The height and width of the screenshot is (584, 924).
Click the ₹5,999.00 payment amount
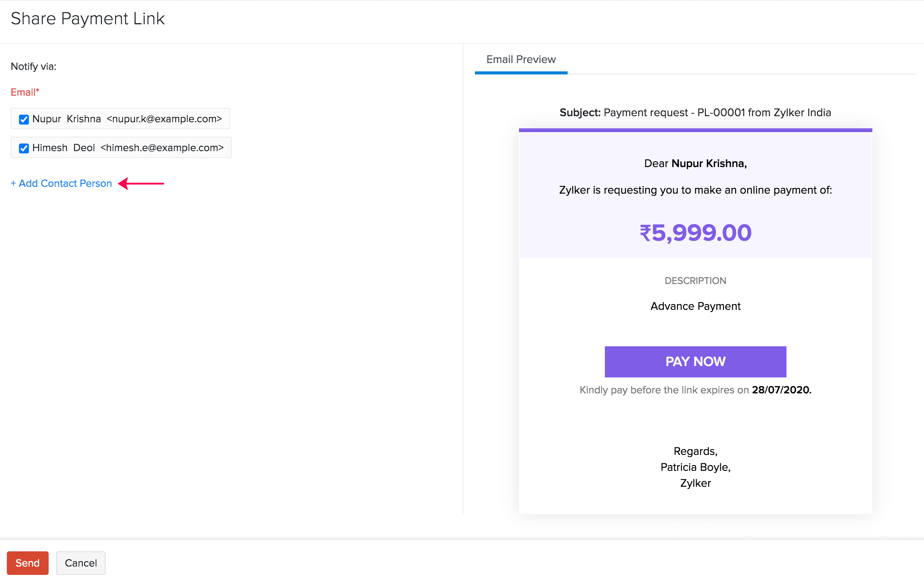click(695, 232)
